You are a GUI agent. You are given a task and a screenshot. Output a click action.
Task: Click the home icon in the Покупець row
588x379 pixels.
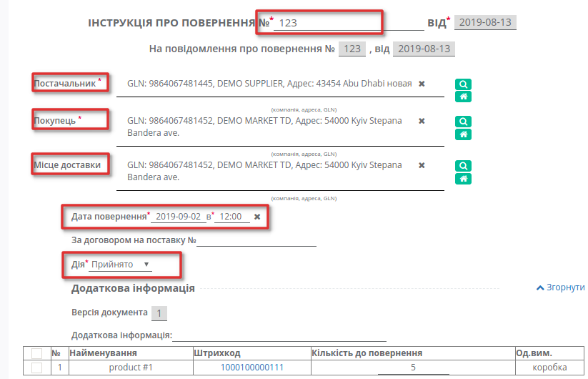pos(463,134)
